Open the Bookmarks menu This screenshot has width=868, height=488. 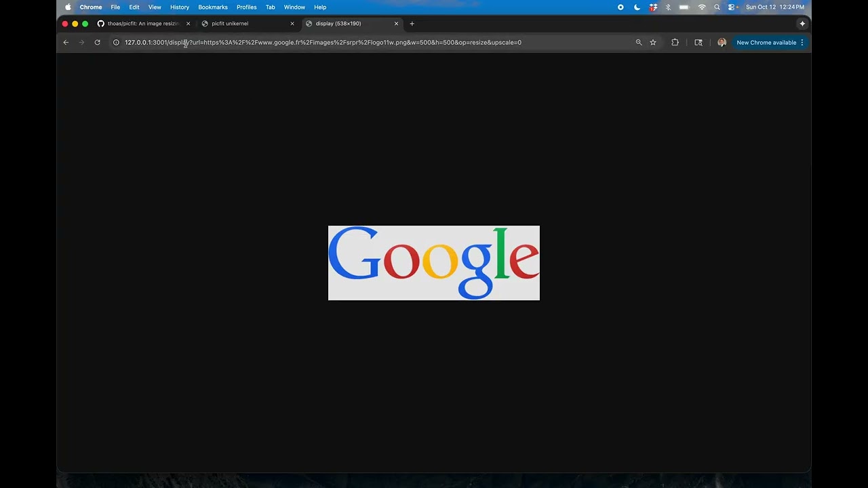pyautogui.click(x=213, y=7)
